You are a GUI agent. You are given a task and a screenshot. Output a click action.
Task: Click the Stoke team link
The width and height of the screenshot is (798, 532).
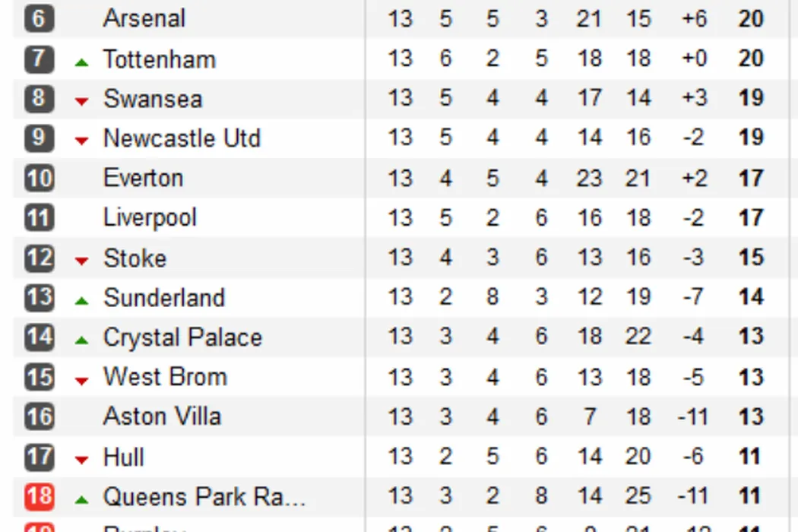pyautogui.click(x=135, y=258)
